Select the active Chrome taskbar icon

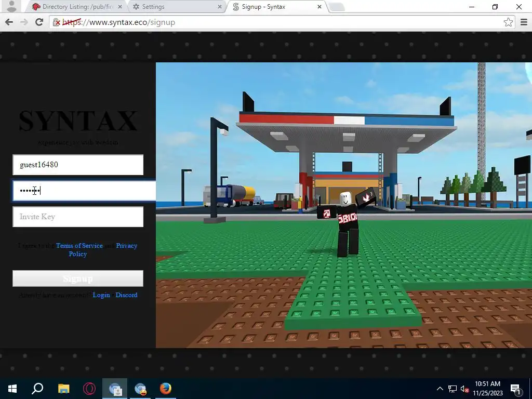[x=115, y=389]
